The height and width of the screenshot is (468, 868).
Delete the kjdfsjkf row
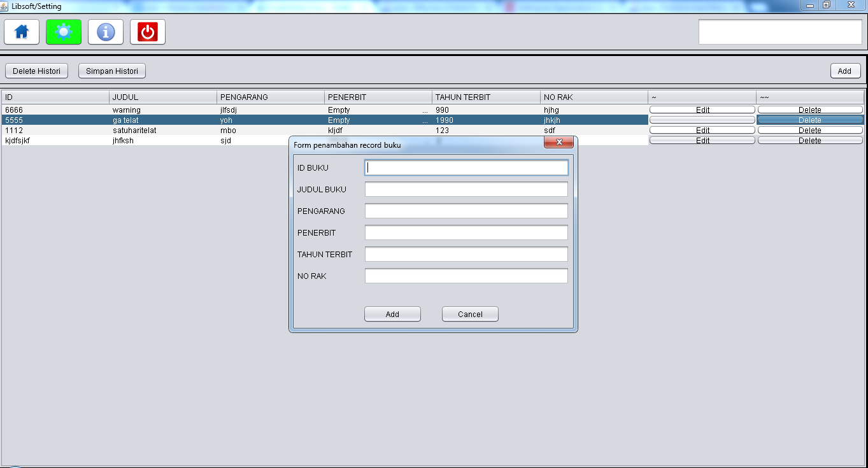810,140
